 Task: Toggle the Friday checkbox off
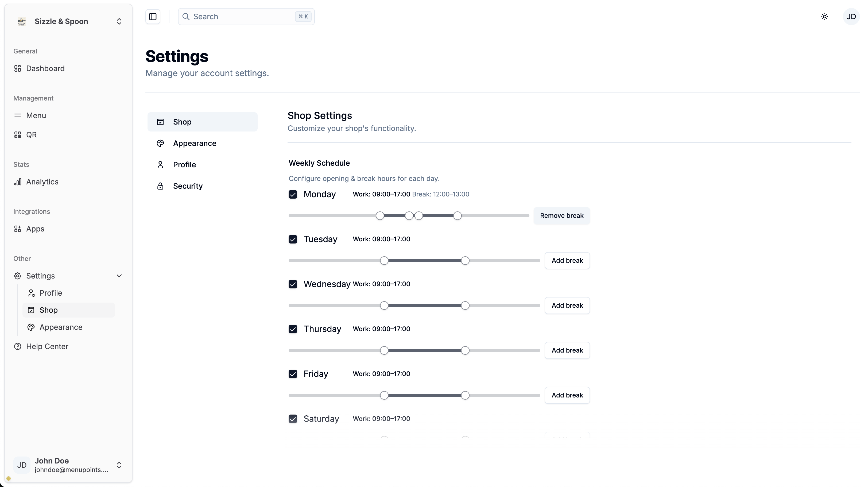pos(293,374)
